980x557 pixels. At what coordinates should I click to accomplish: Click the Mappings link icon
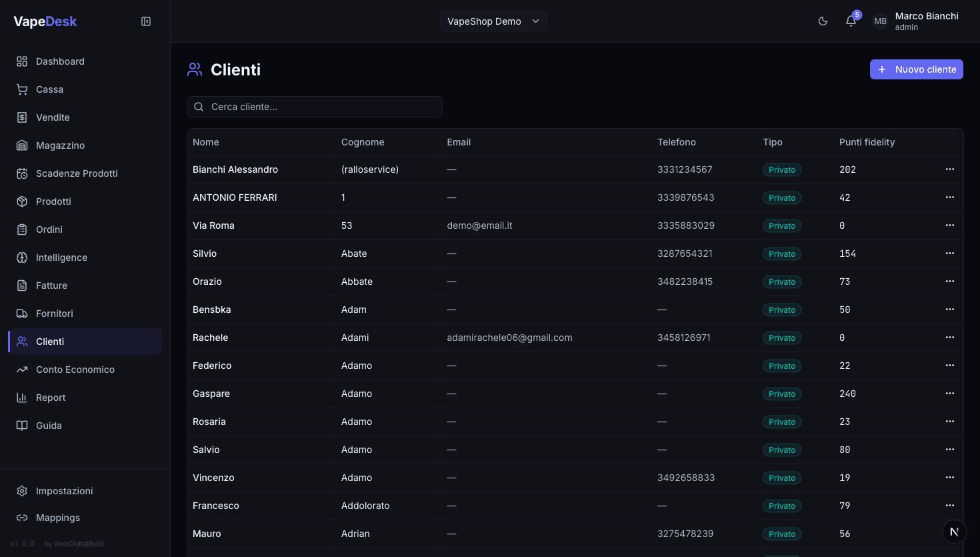21,517
